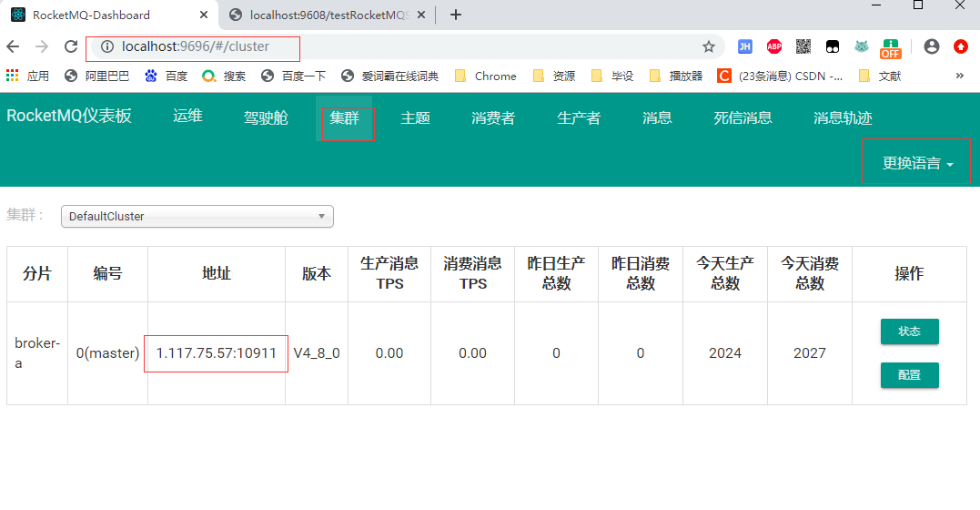Bookmark this page with the star icon

click(708, 46)
